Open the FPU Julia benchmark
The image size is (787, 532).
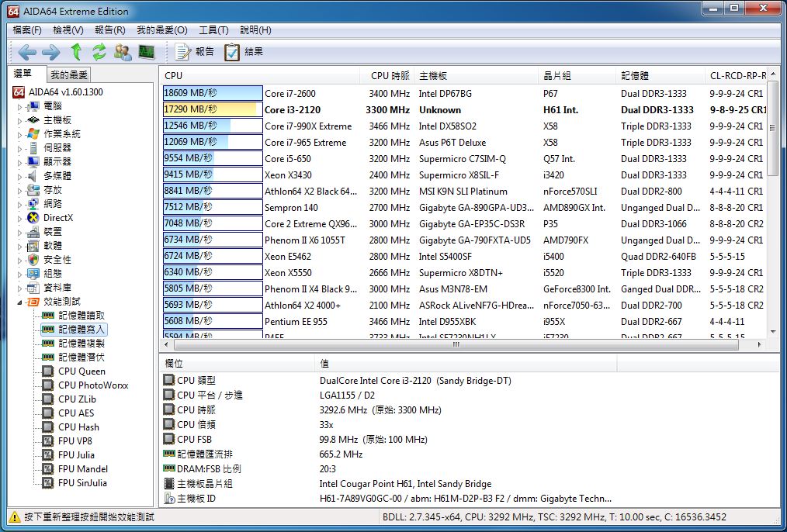click(68, 455)
